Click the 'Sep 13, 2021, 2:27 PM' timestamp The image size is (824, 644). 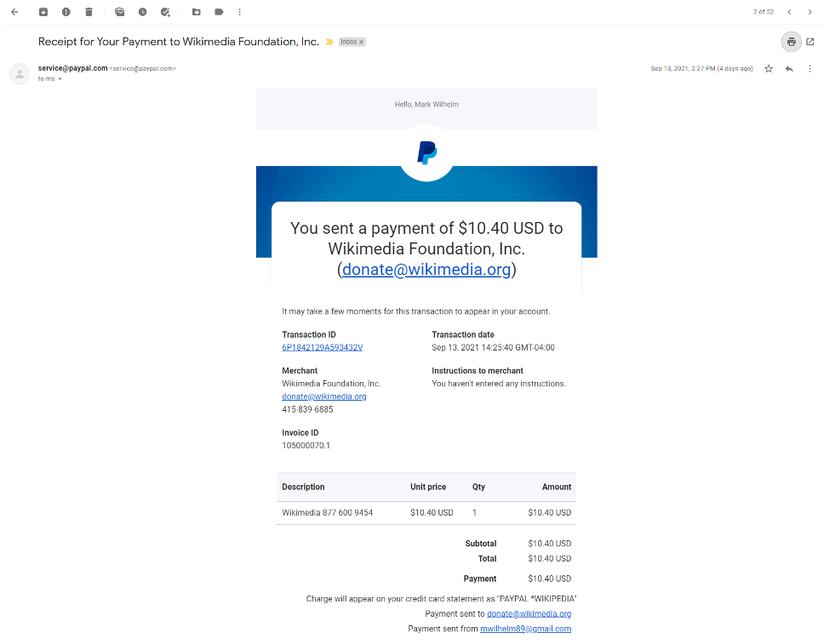click(x=701, y=69)
